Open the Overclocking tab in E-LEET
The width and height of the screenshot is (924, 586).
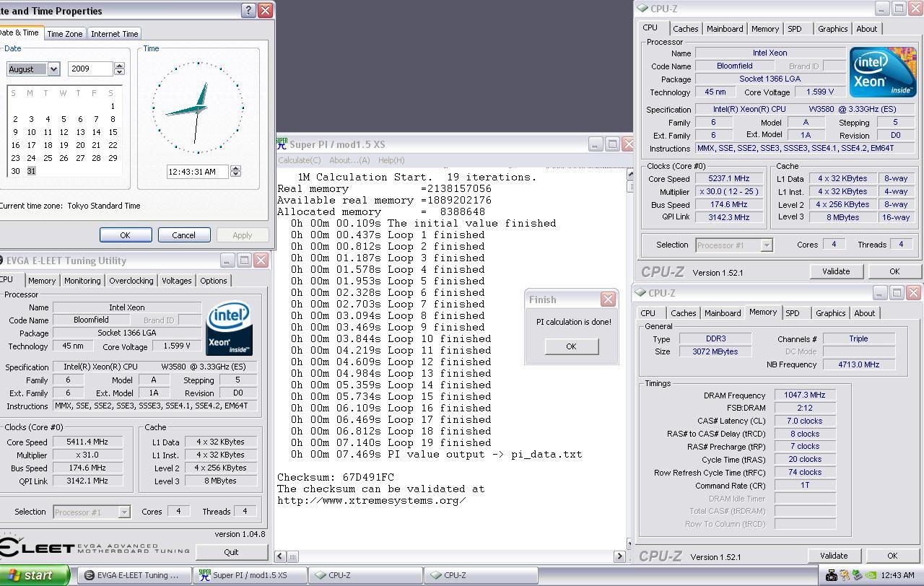tap(131, 281)
